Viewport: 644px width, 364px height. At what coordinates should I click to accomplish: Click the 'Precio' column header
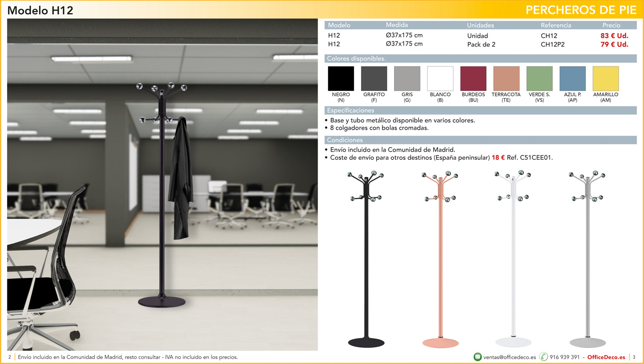point(611,25)
